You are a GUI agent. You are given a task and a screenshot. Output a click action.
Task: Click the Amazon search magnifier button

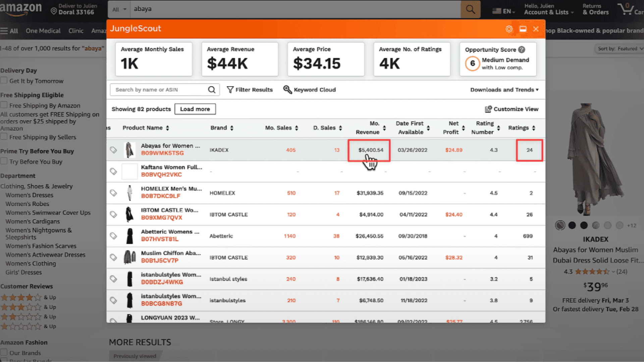[x=470, y=9]
